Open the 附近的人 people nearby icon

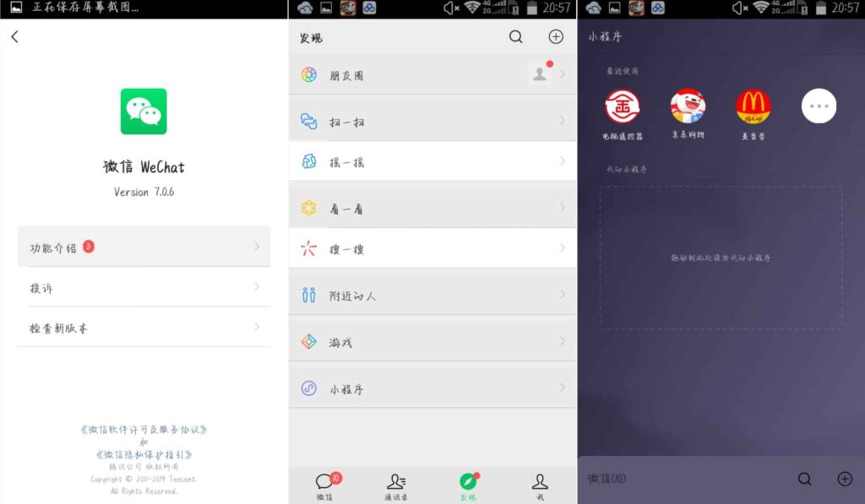(309, 295)
